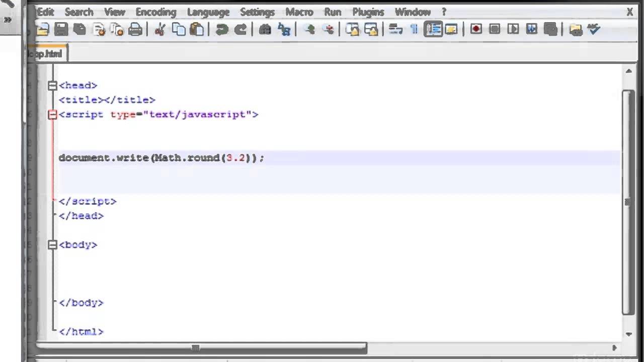Toggle synchronized vertical scrolling icon
The width and height of the screenshot is (644, 362).
coord(352,29)
